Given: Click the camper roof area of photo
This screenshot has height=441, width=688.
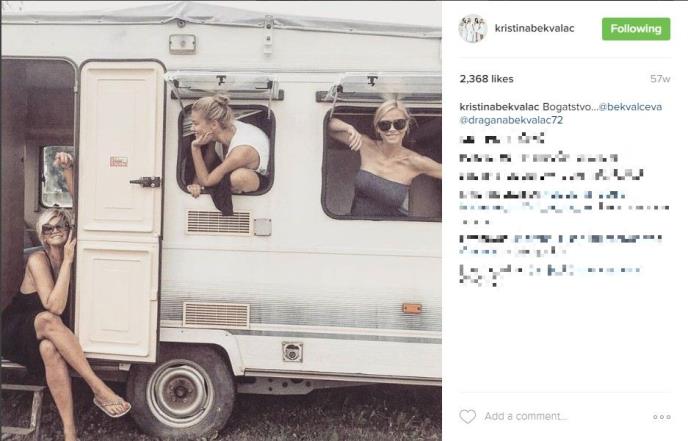Looking at the screenshot, I should 221,18.
